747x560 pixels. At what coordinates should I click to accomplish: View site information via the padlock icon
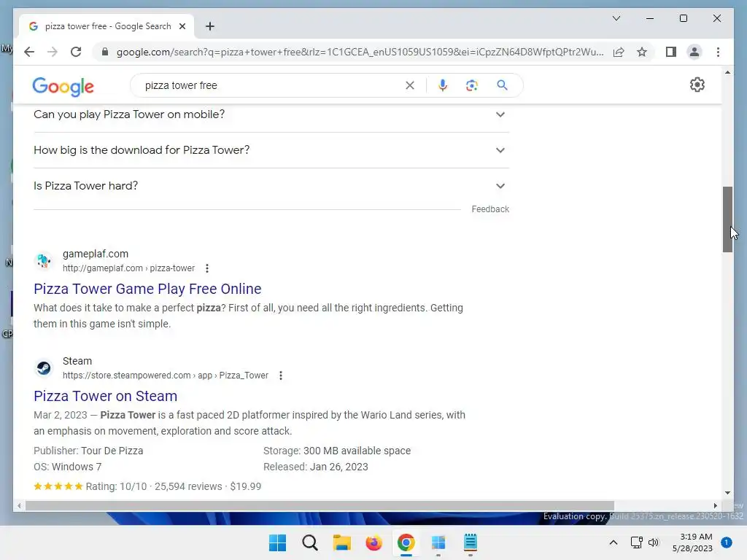pos(105,52)
